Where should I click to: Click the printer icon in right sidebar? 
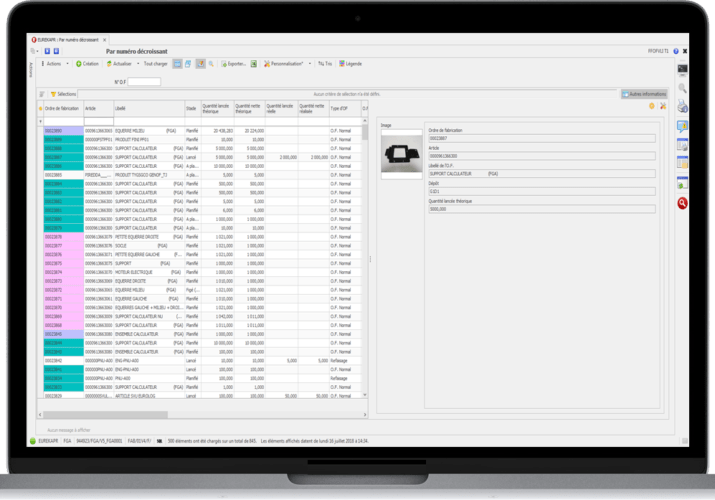(682, 106)
